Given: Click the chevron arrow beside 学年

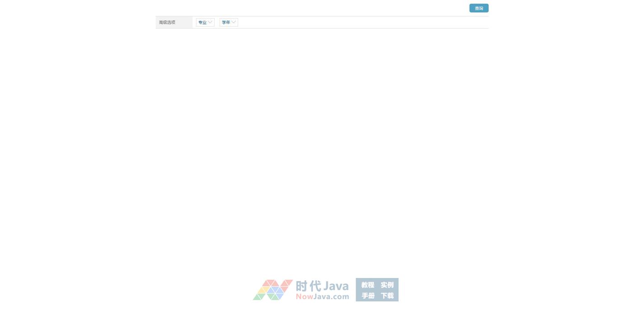Looking at the screenshot, I should click(x=234, y=23).
